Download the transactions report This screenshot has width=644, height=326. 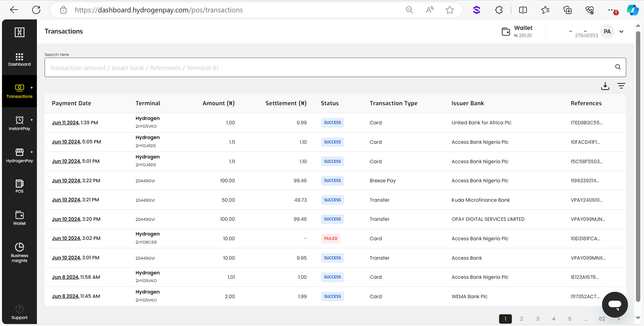605,86
